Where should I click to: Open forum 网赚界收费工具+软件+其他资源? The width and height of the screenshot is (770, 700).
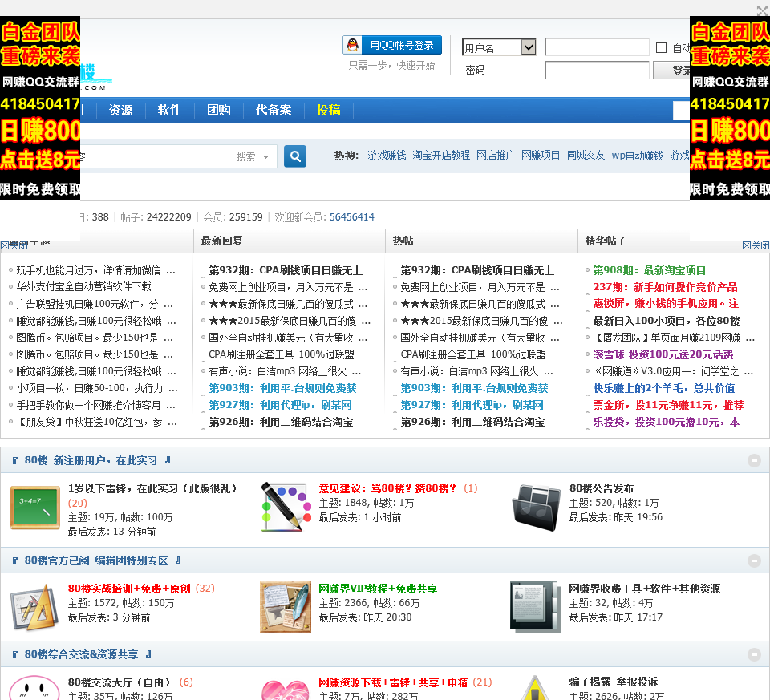click(x=645, y=589)
